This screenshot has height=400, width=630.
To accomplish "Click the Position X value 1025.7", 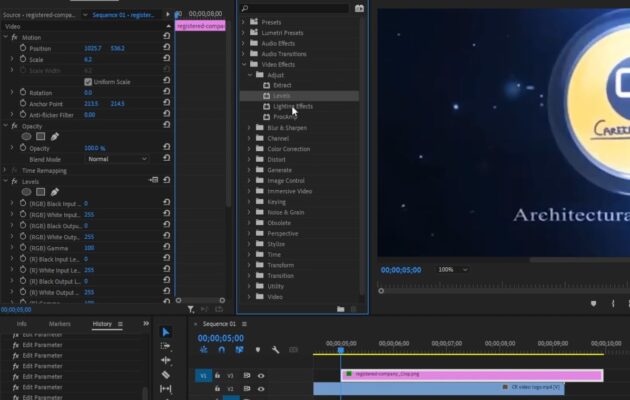I will 93,48.
